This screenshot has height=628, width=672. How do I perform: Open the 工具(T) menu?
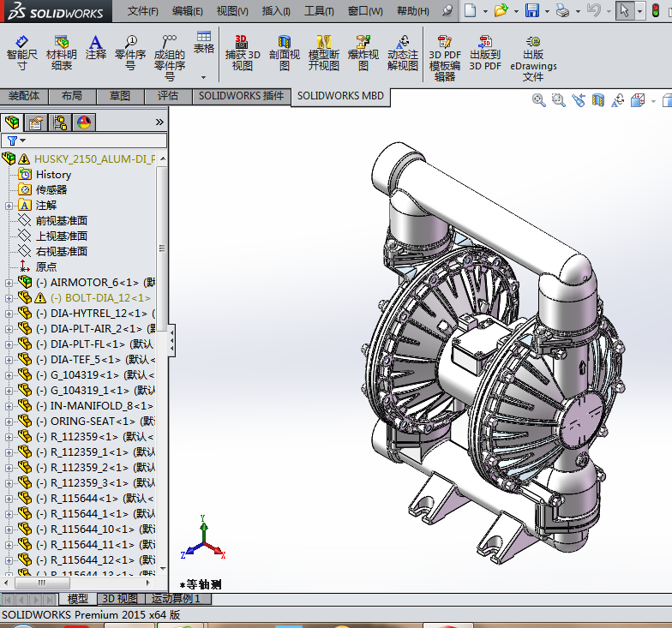tap(319, 11)
